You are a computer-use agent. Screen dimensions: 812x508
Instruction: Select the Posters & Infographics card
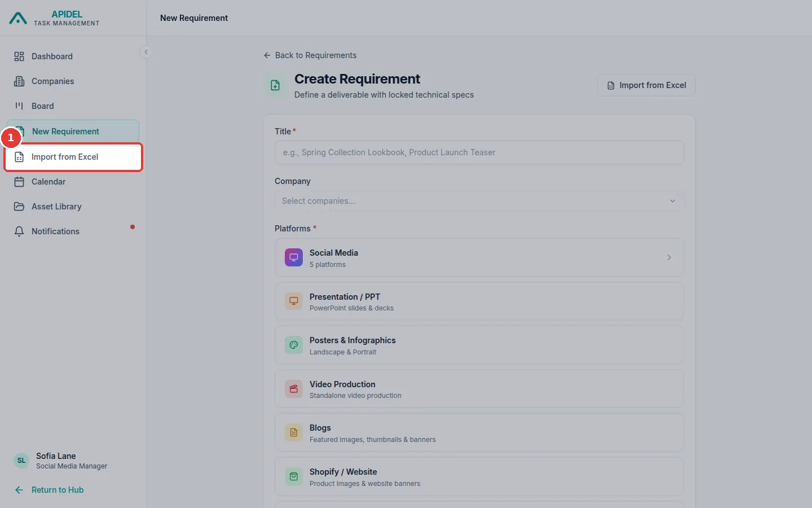pos(479,345)
